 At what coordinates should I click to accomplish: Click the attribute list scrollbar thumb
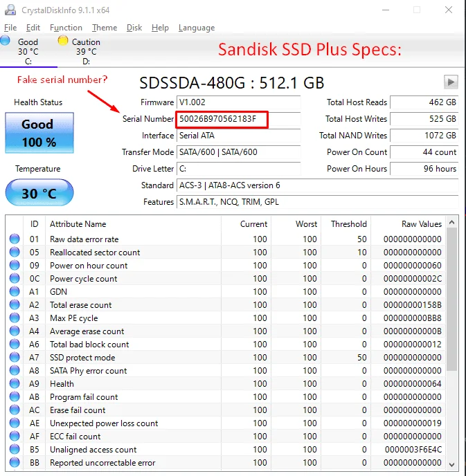pyautogui.click(x=451, y=299)
